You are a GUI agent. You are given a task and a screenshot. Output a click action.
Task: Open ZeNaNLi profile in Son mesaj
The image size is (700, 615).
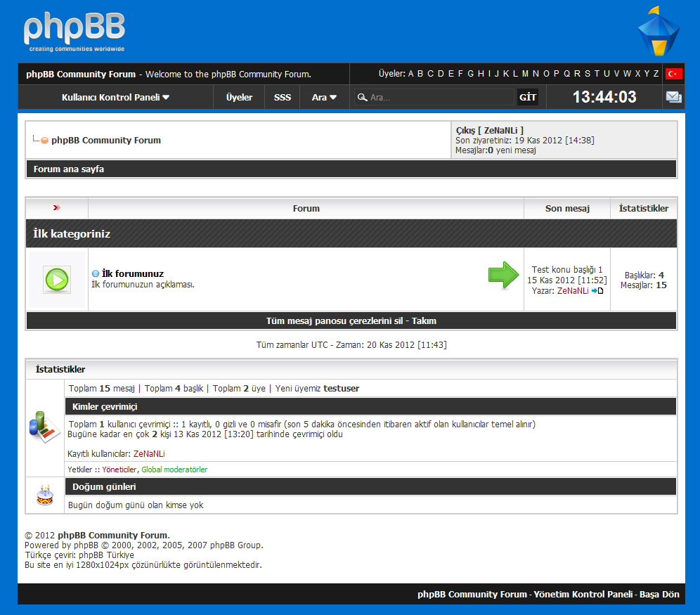[x=573, y=291]
